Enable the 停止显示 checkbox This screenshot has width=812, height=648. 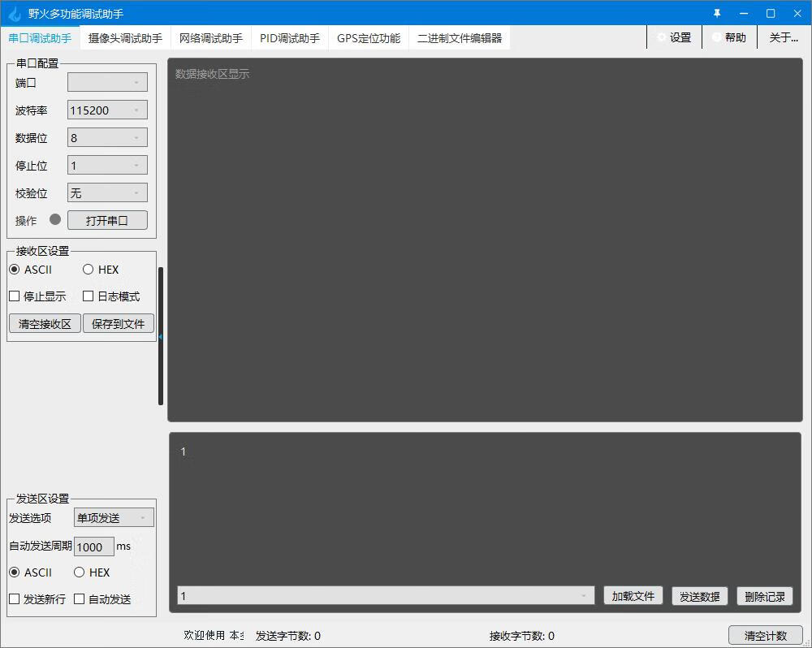point(15,296)
